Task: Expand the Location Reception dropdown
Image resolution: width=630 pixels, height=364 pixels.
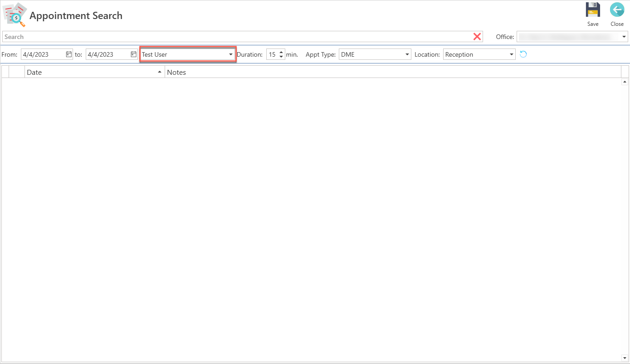Action: [x=512, y=54]
